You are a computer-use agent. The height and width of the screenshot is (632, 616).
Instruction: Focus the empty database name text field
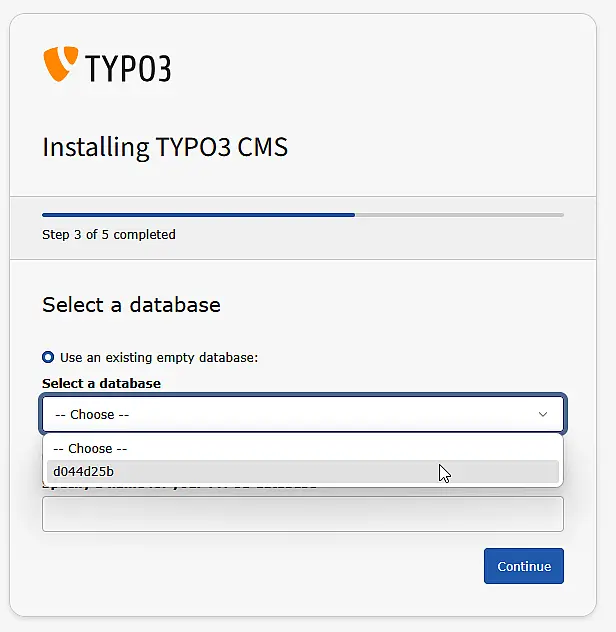[302, 514]
